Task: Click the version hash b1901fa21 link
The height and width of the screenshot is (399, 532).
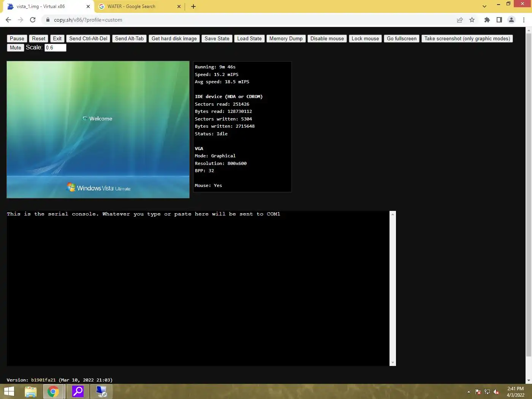Action: pyautogui.click(x=43, y=380)
